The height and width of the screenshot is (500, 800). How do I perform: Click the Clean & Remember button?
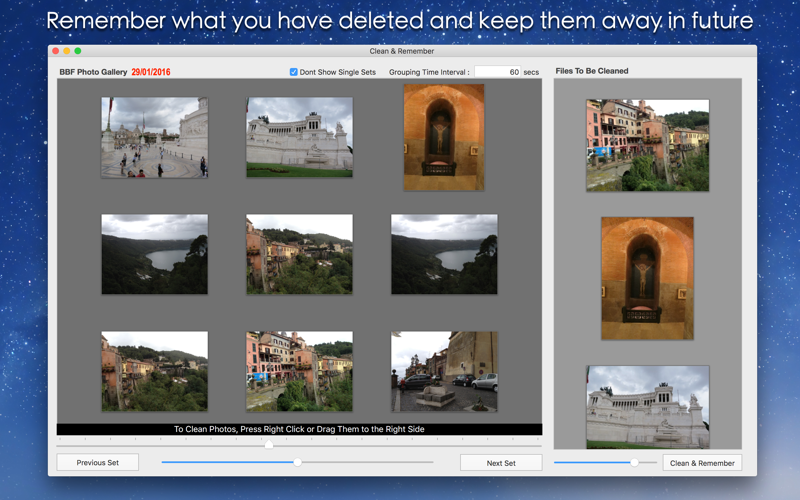click(702, 463)
